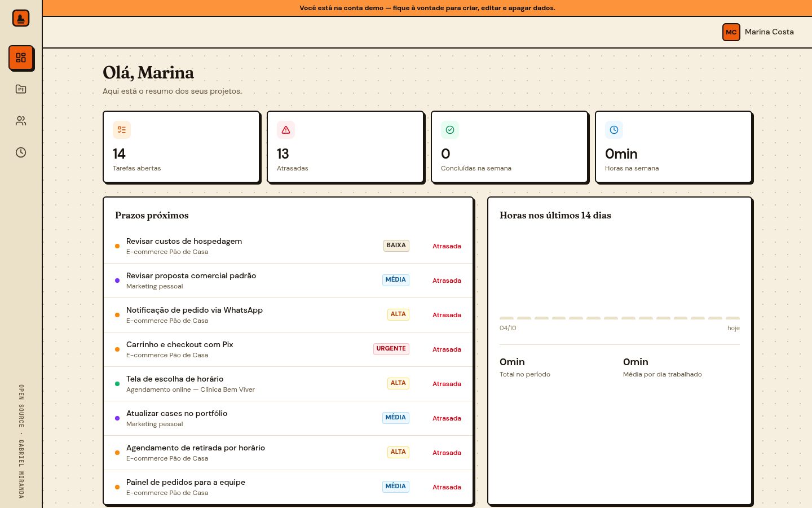The height and width of the screenshot is (508, 812).
Task: Click the Horas nos últimos 14 dias heading
Action: [555, 215]
